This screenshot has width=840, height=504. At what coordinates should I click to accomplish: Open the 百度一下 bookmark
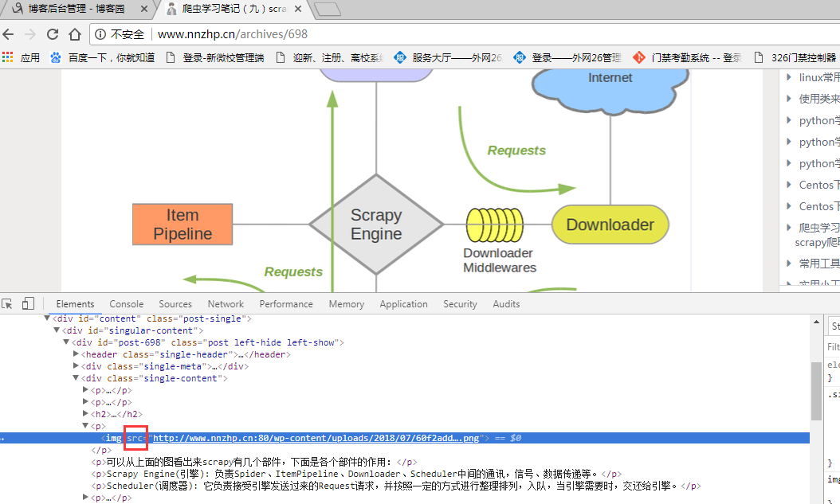[102, 58]
